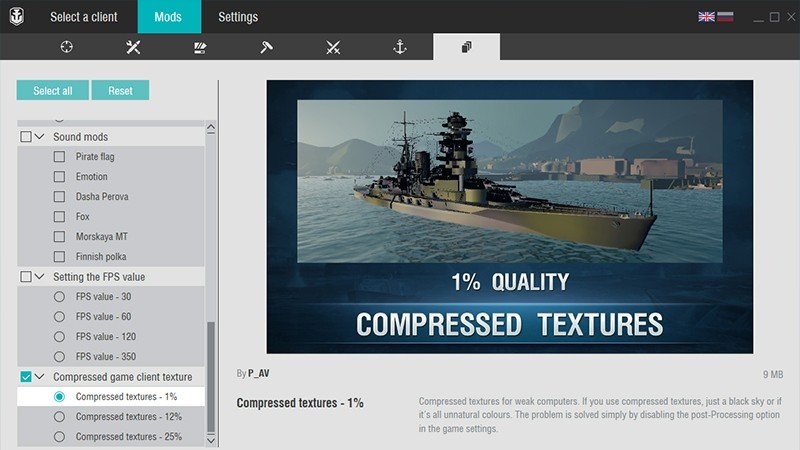Select the pencil edit mods category
Viewport: 800px width, 450px height.
point(200,47)
